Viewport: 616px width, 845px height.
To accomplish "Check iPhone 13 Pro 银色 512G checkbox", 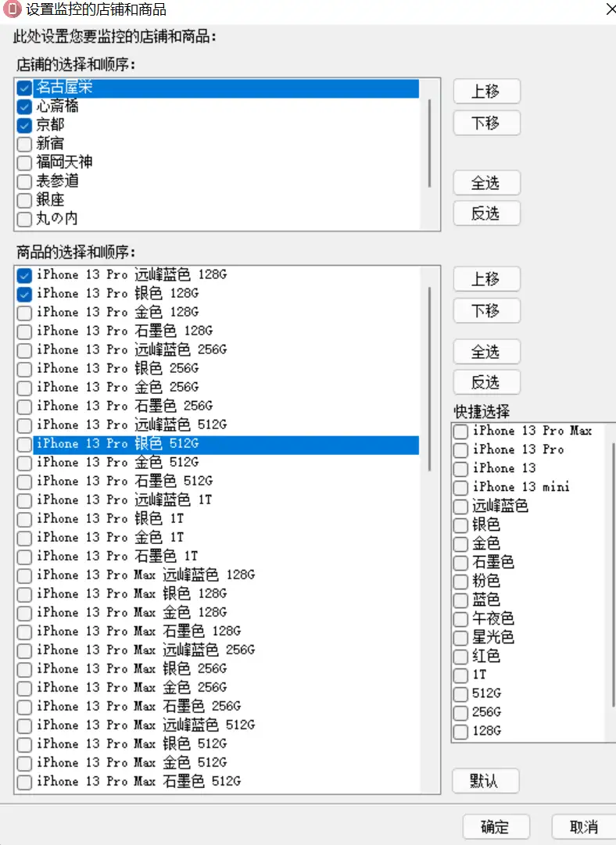I will click(x=24, y=445).
